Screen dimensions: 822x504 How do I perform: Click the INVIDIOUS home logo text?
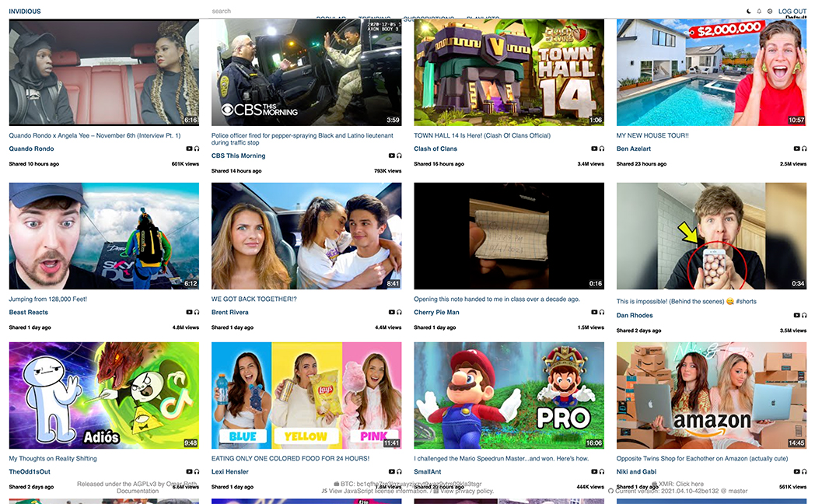point(25,11)
